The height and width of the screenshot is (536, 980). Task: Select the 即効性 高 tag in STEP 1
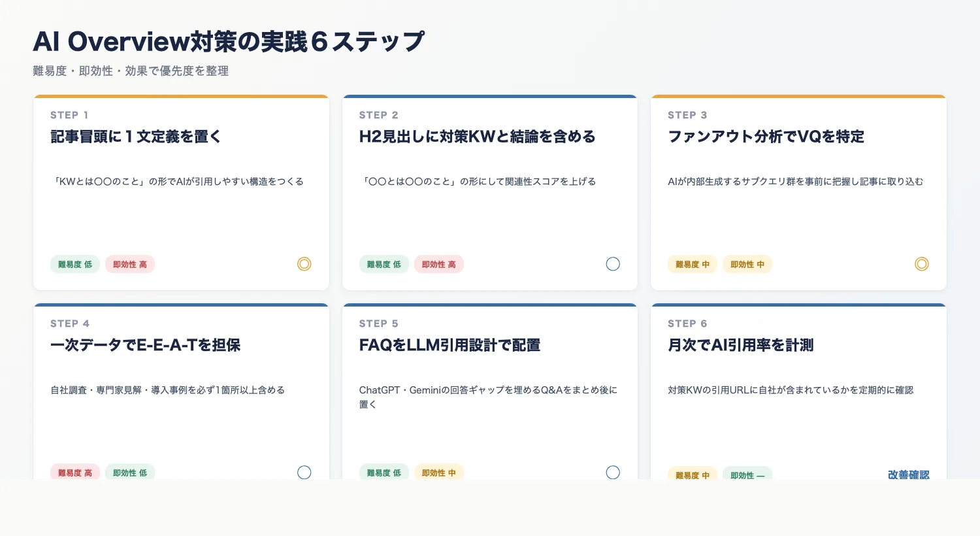coord(130,264)
